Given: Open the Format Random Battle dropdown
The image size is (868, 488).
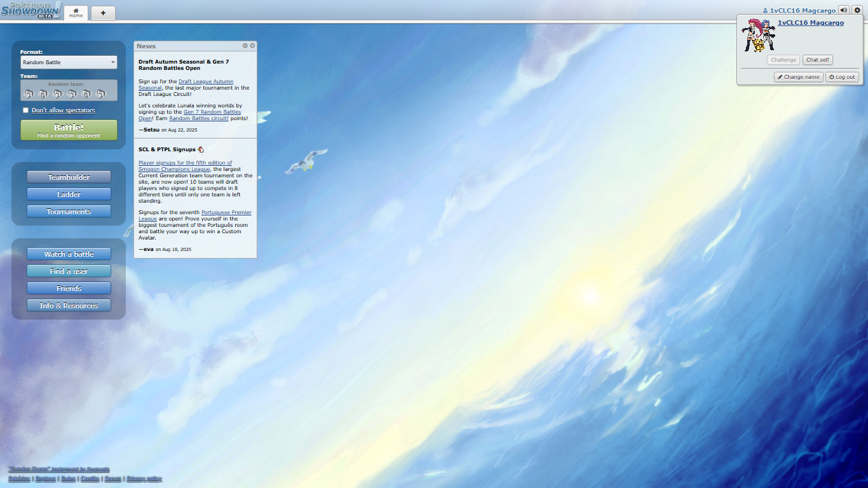Looking at the screenshot, I should [x=69, y=62].
